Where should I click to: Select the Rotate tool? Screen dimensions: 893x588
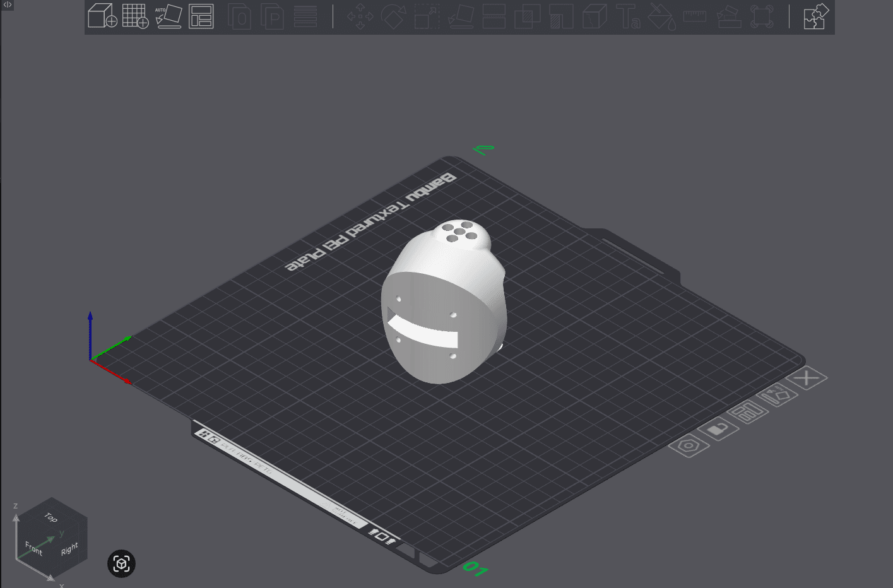click(x=393, y=17)
